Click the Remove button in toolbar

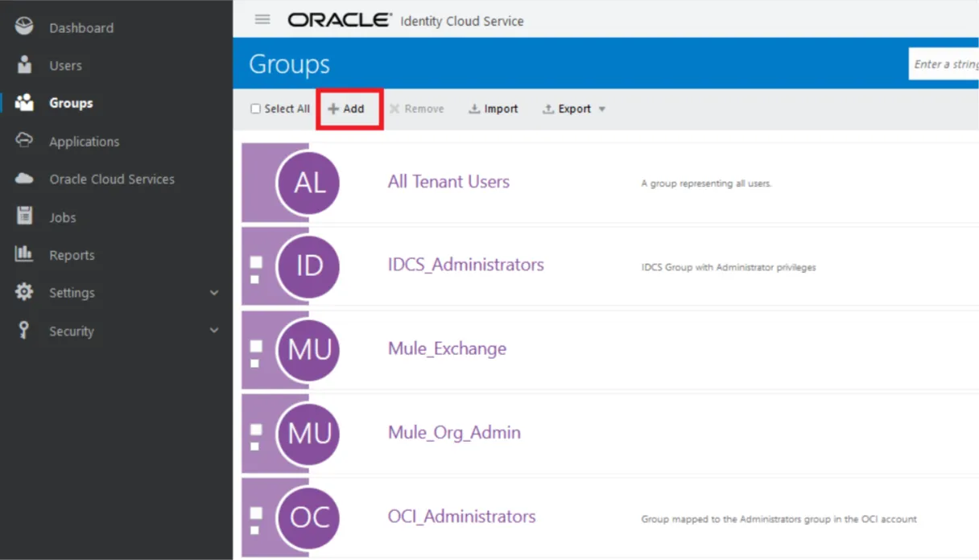[416, 109]
